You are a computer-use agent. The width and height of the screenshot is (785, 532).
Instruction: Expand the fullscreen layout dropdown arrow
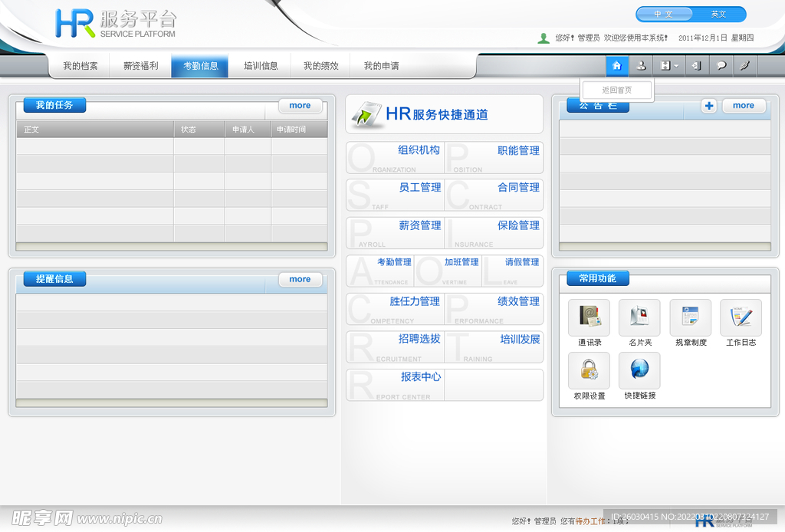(676, 67)
